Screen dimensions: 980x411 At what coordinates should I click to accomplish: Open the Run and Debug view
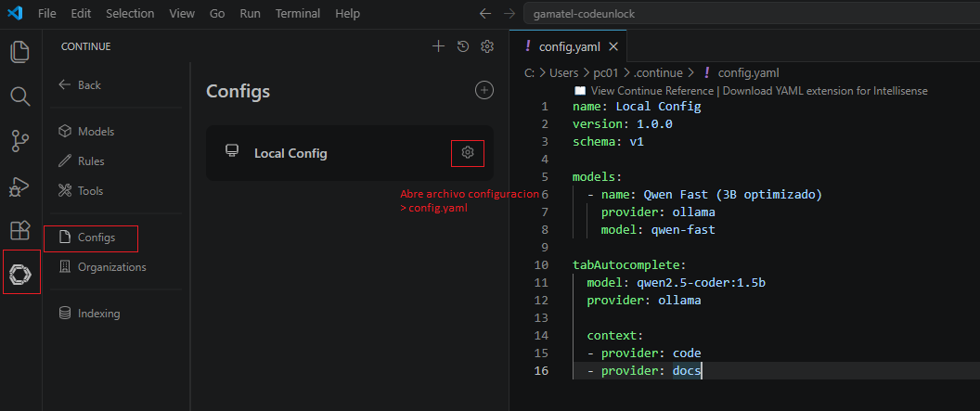[x=20, y=186]
